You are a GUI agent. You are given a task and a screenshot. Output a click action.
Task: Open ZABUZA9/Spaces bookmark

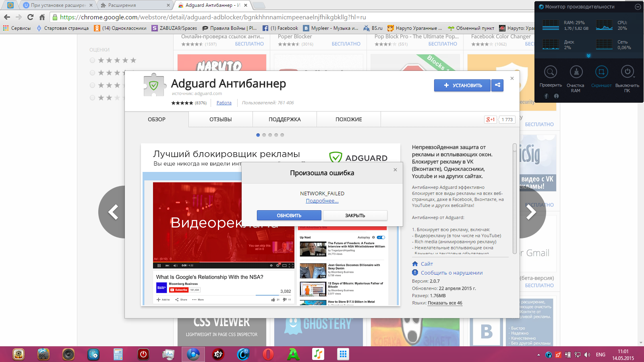[x=174, y=28]
